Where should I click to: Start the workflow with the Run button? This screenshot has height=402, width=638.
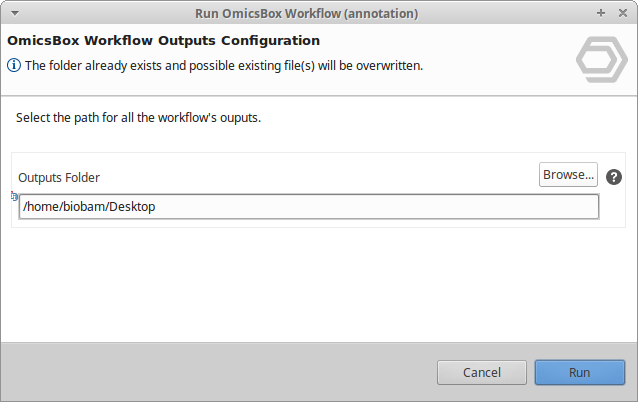tap(579, 372)
